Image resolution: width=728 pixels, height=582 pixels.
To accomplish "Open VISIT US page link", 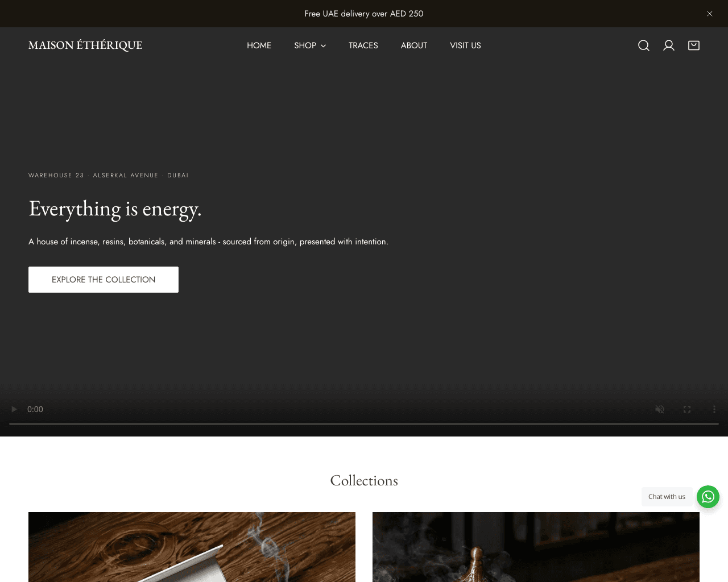I will pos(465,45).
